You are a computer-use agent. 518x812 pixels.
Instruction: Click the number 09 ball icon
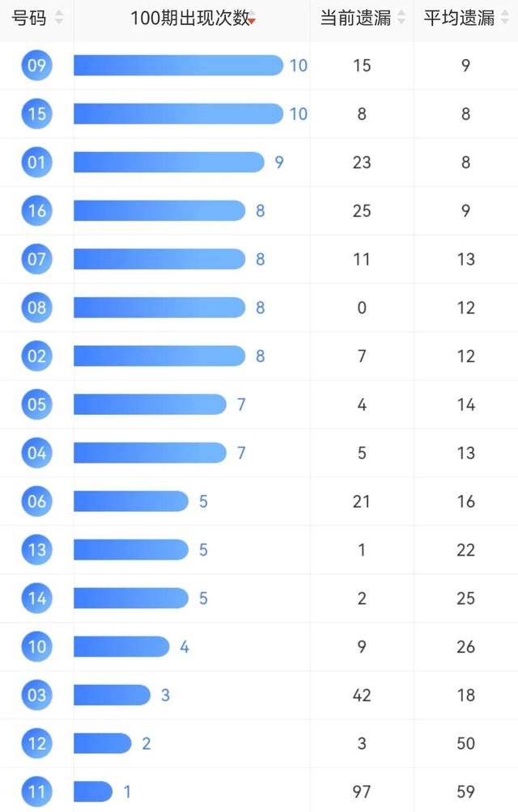36,66
